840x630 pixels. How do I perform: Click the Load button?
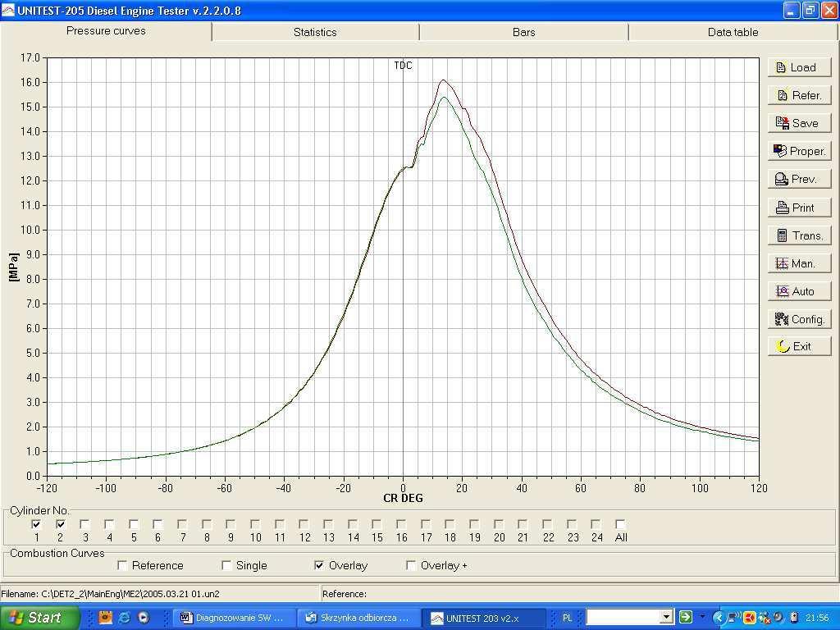click(x=799, y=67)
